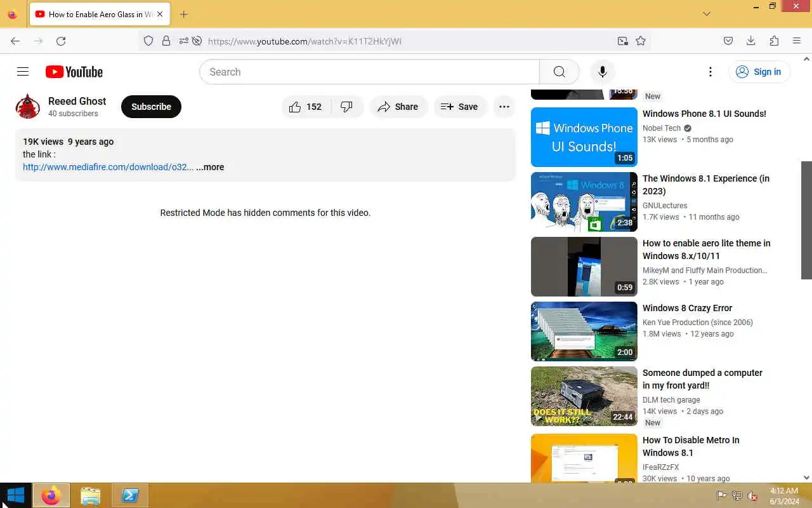
Task: Bookmark this page with star icon
Action: (x=641, y=41)
